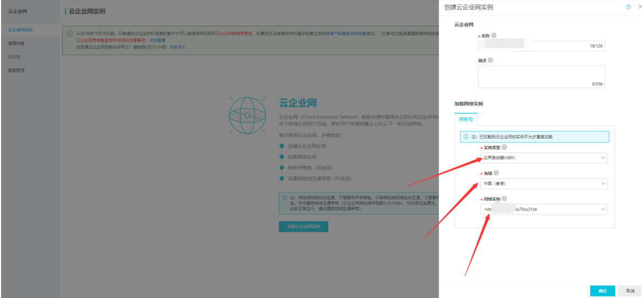Click the large 云企业网 title on the main page
644x298 pixels.
click(298, 103)
